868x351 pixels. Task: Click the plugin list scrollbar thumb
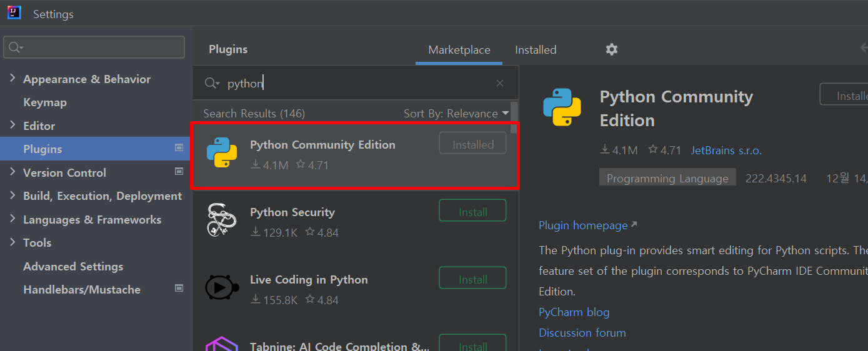pyautogui.click(x=514, y=117)
